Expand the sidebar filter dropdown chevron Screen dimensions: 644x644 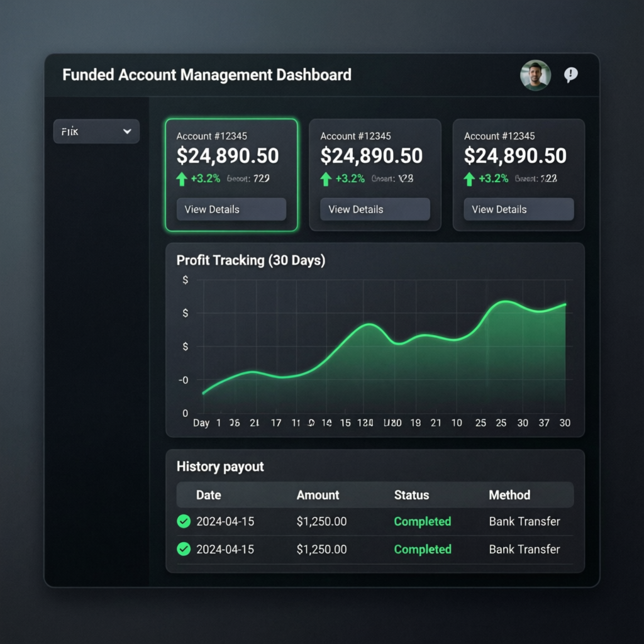pyautogui.click(x=127, y=131)
